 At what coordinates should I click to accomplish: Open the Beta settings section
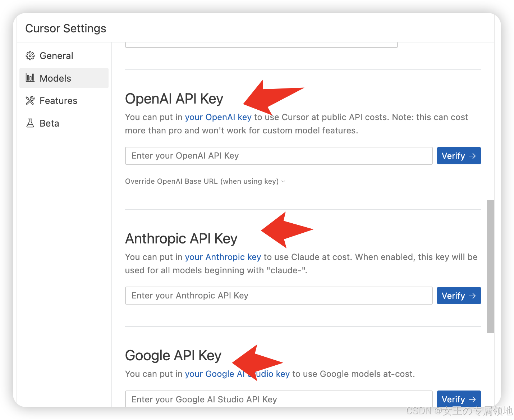coord(64,123)
